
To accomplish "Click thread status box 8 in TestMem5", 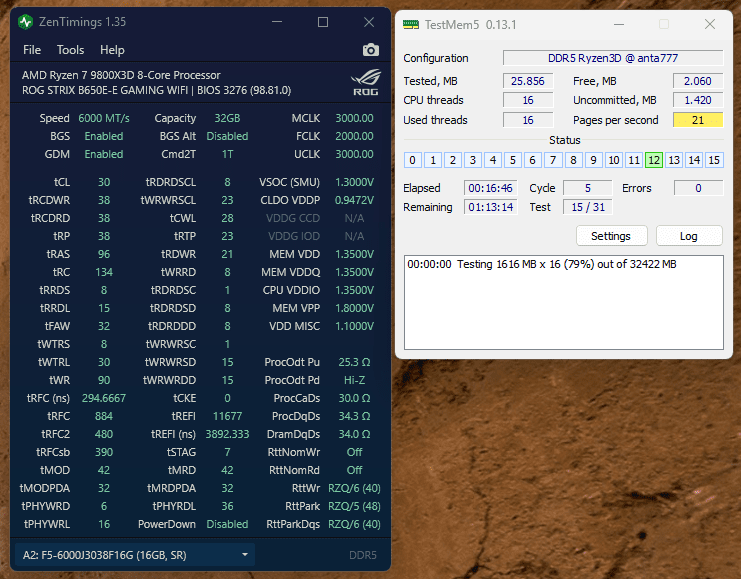I will [x=573, y=160].
